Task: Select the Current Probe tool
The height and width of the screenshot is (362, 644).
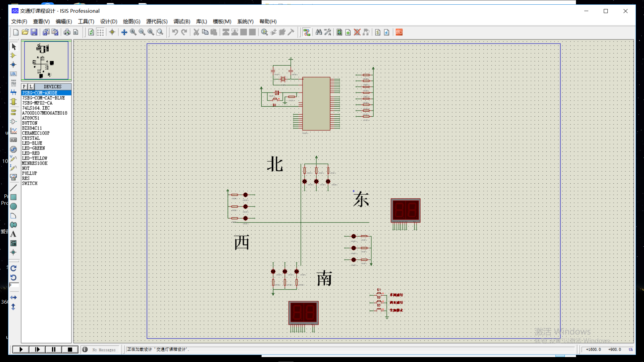Action: (x=13, y=168)
